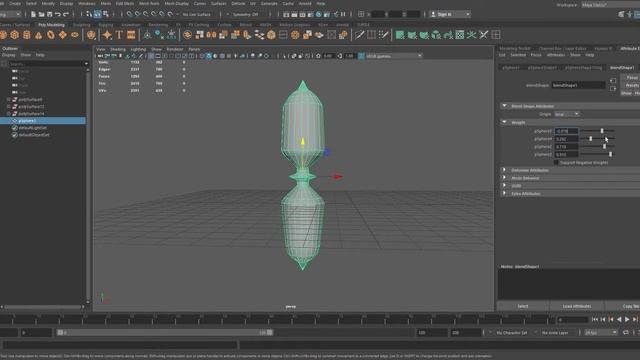Viewport: 640px width, 360px height.
Task: Collapse the Blend Shape Attributes section
Action: tap(504, 106)
